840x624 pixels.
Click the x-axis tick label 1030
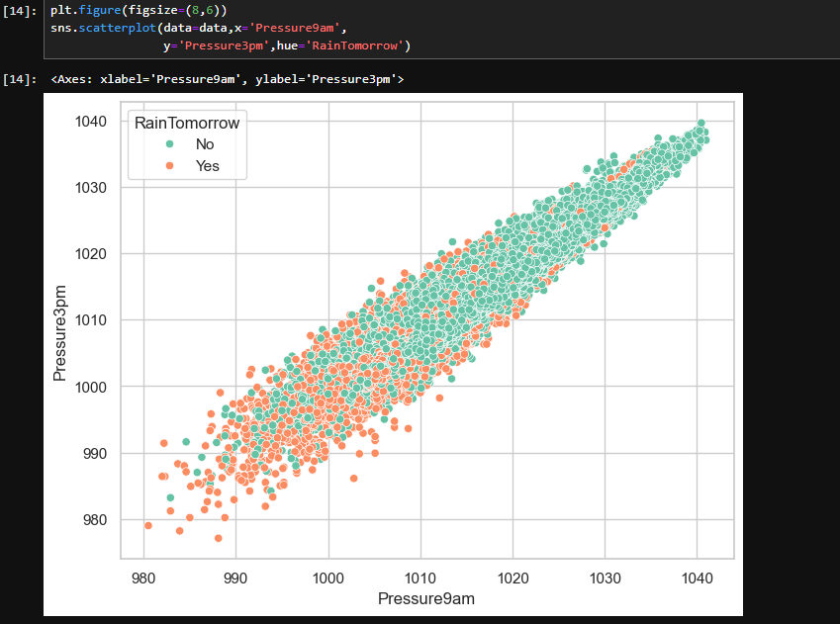[x=606, y=579]
